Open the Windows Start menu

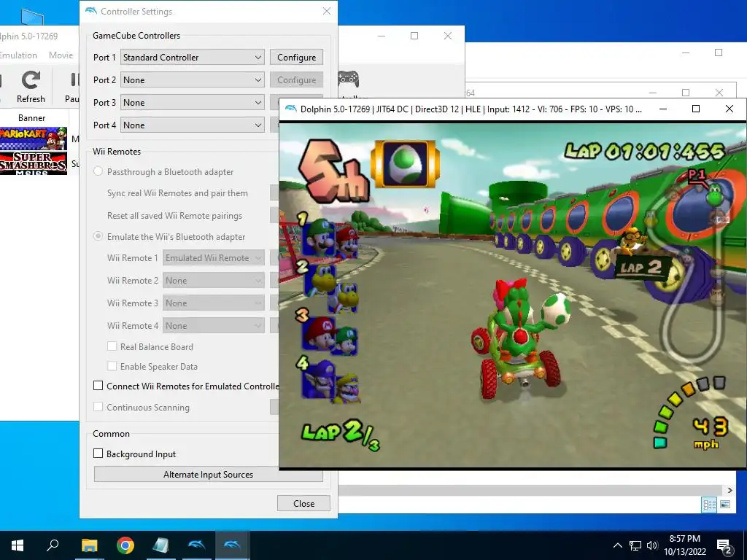point(18,545)
